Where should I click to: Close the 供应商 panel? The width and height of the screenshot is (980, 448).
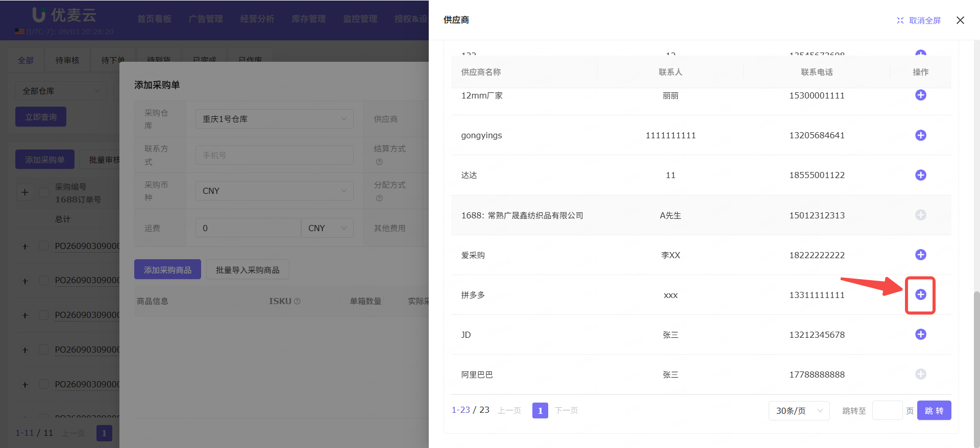pyautogui.click(x=960, y=20)
